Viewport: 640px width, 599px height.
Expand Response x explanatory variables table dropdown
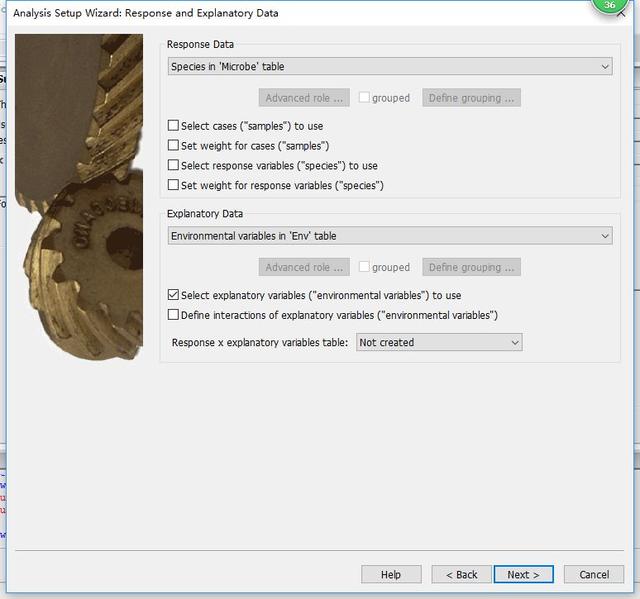click(x=439, y=342)
